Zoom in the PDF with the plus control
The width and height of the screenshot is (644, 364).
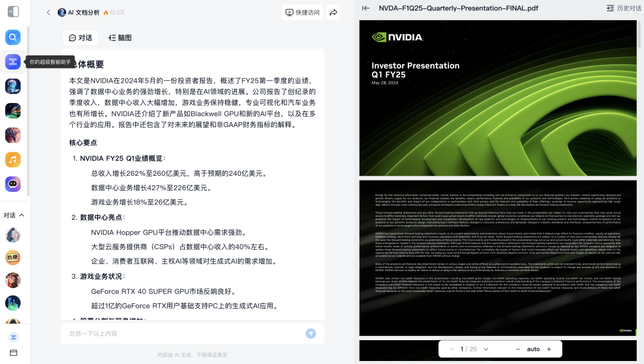tap(549, 349)
